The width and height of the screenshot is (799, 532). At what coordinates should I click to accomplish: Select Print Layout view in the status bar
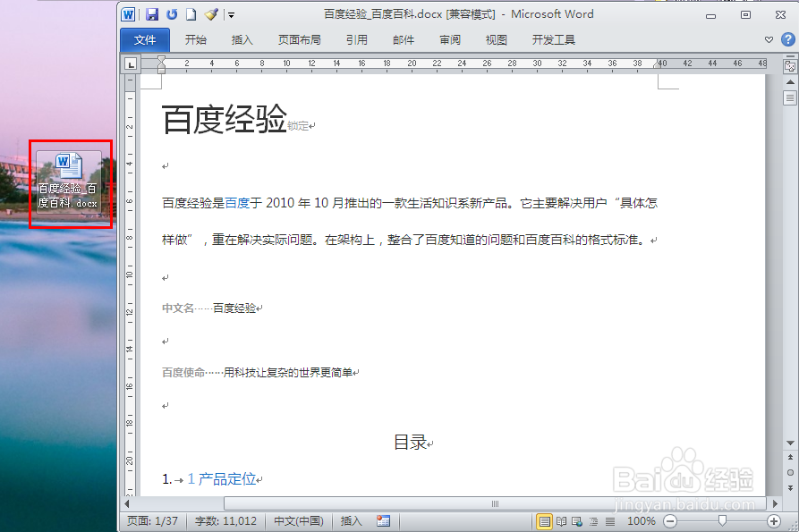coord(544,521)
